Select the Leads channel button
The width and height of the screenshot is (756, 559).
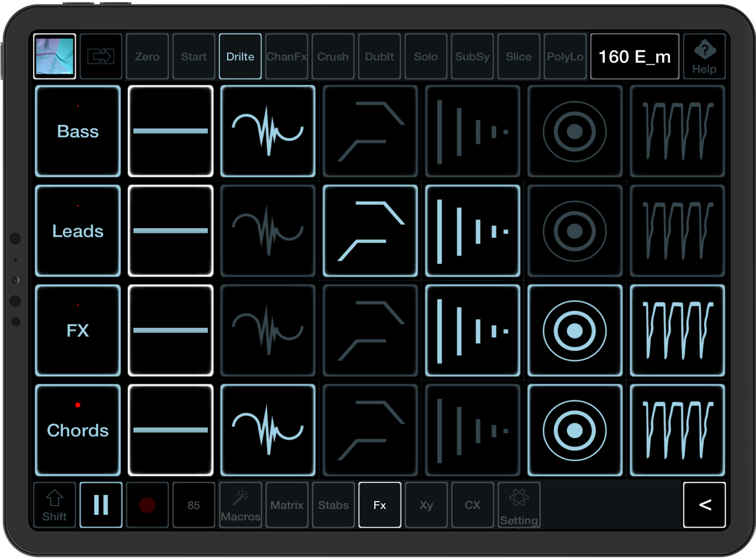coord(78,231)
